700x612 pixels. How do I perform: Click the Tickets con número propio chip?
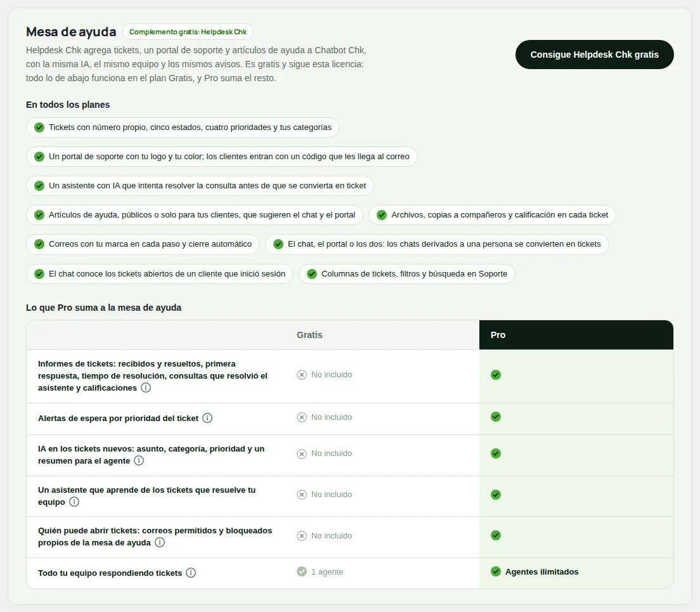click(183, 127)
